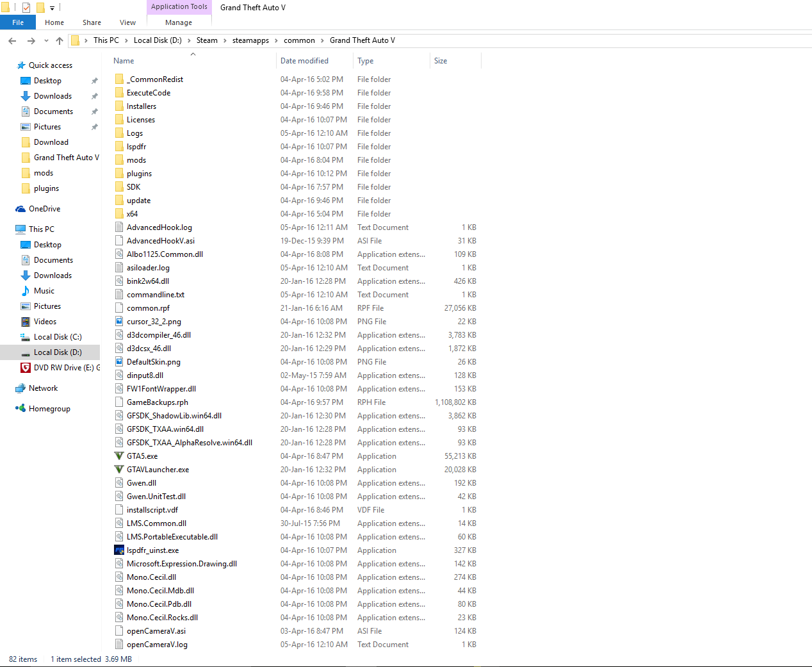Select the SDK folder row
812x667 pixels.
[x=295, y=187]
